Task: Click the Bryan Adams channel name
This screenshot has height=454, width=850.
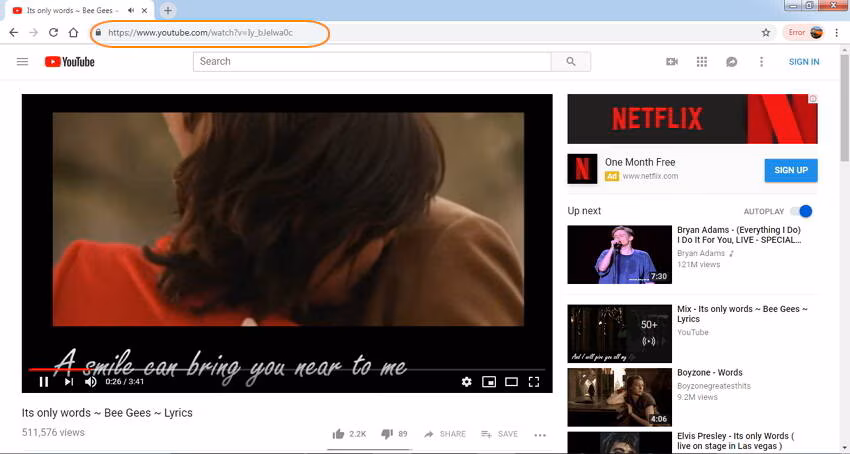Action: click(700, 253)
